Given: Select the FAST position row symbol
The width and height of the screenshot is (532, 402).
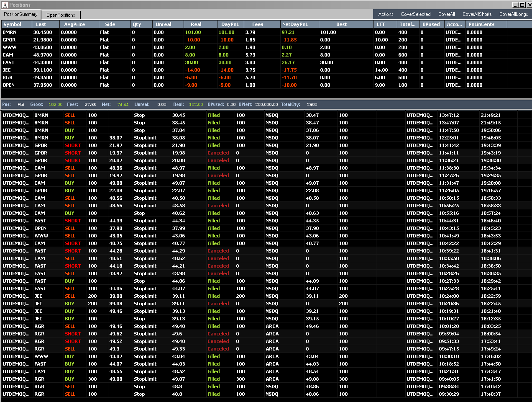Looking at the screenshot, I should point(8,62).
